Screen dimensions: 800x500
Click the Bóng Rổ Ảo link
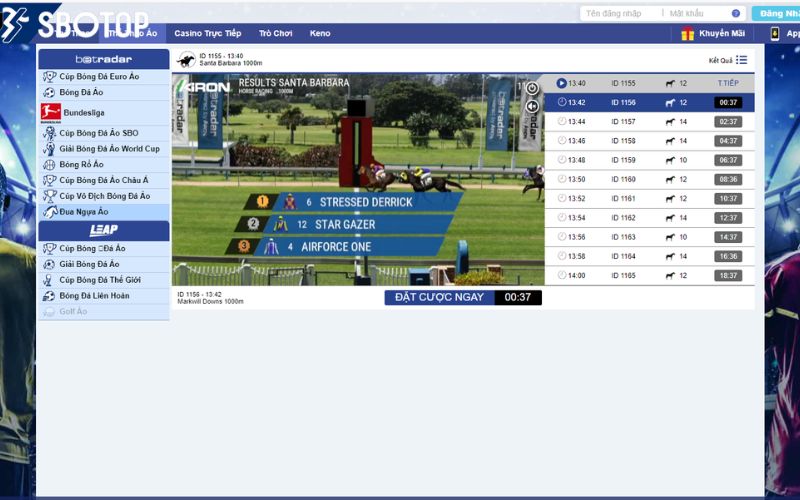pos(81,164)
